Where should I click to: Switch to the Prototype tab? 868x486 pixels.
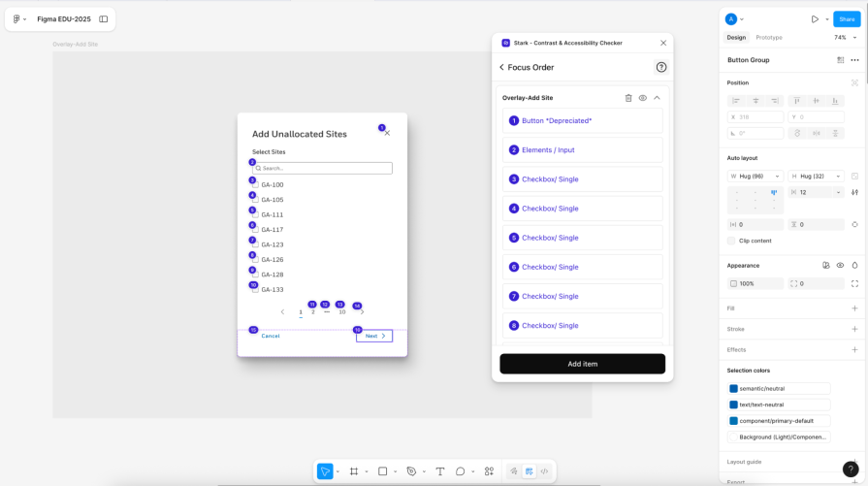(769, 37)
